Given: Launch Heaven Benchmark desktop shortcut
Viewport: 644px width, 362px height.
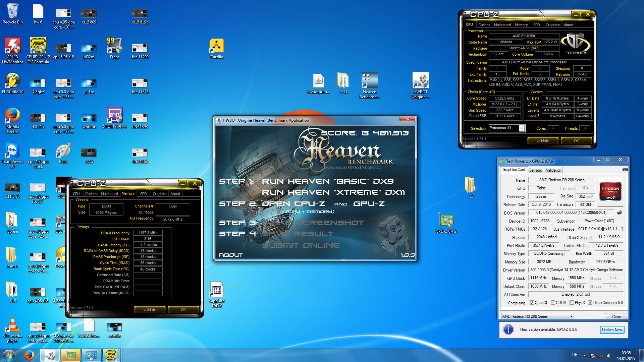Looking at the screenshot, I should click(369, 85).
